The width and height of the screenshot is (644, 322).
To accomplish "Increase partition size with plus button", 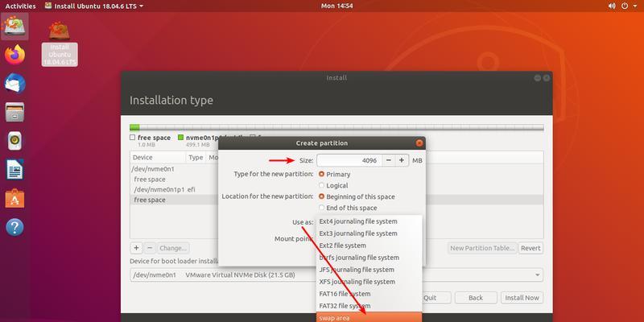I will (x=402, y=160).
